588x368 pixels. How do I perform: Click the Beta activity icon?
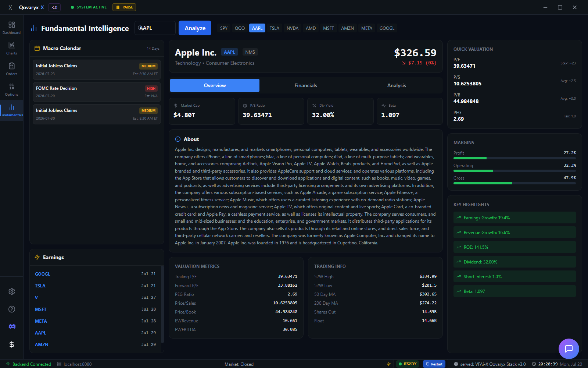click(x=384, y=106)
